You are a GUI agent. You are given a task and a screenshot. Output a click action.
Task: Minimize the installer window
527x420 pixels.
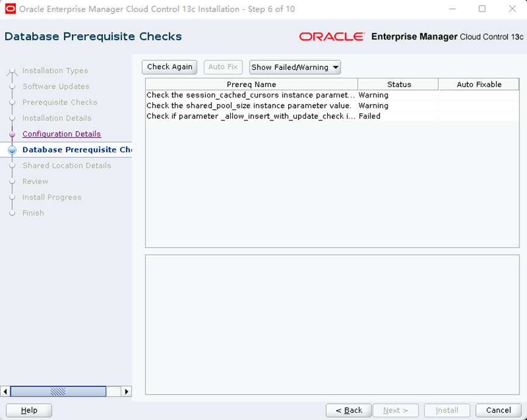[x=452, y=9]
